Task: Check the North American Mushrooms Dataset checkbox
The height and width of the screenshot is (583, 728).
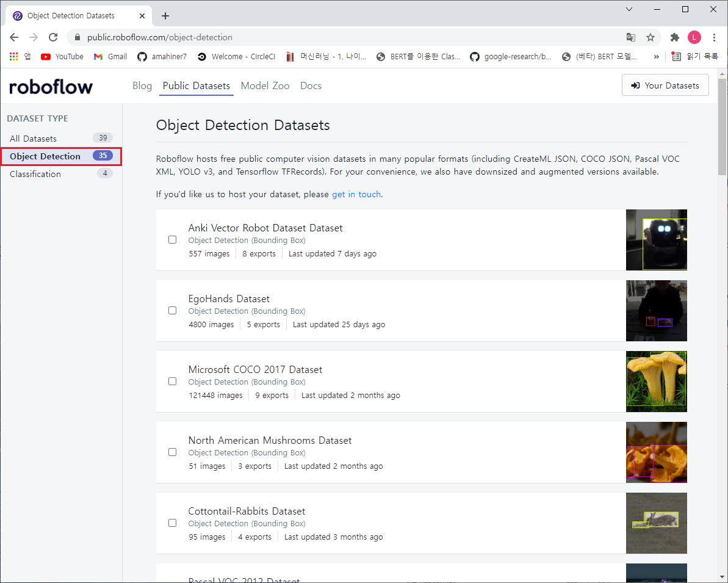Action: (x=172, y=452)
